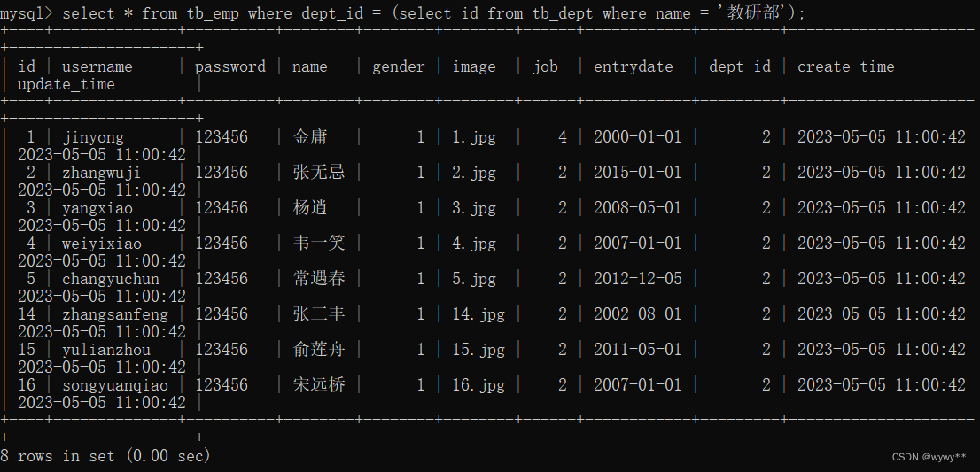This screenshot has height=472, width=980.
Task: Select username 'zhangsanfeng'
Action: (x=115, y=314)
